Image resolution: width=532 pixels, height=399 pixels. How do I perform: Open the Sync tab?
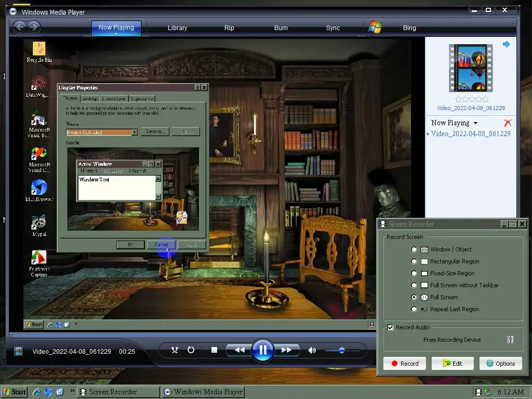[333, 28]
